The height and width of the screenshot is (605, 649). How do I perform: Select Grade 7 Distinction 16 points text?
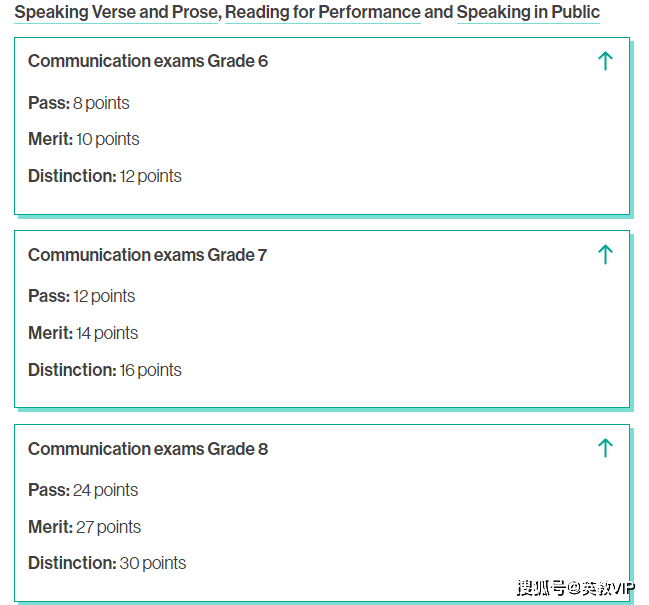coord(105,370)
